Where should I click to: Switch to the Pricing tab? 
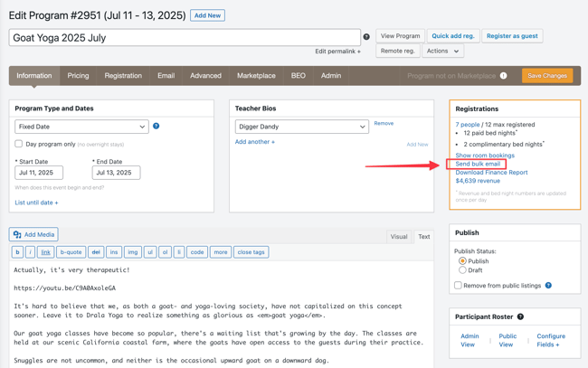point(78,76)
